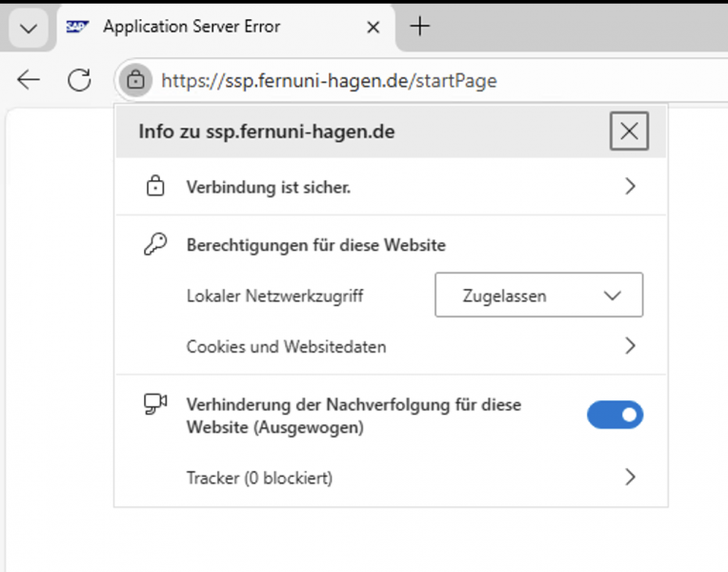The width and height of the screenshot is (728, 572).
Task: Click the SAP favicon on the tab
Action: (77, 27)
